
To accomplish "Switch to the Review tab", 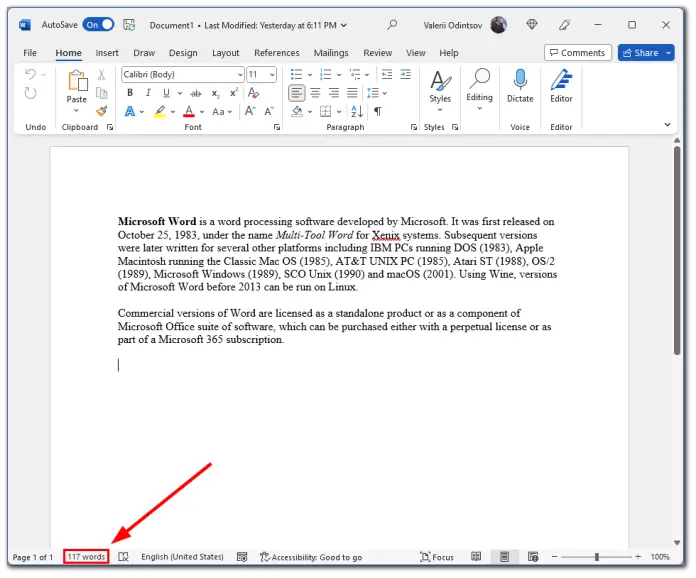I will point(377,53).
